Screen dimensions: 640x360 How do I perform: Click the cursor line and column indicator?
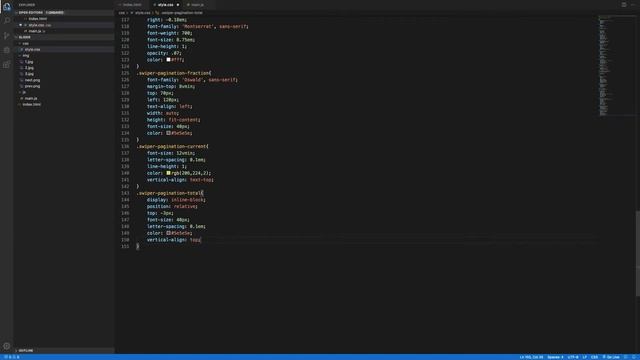pos(531,357)
